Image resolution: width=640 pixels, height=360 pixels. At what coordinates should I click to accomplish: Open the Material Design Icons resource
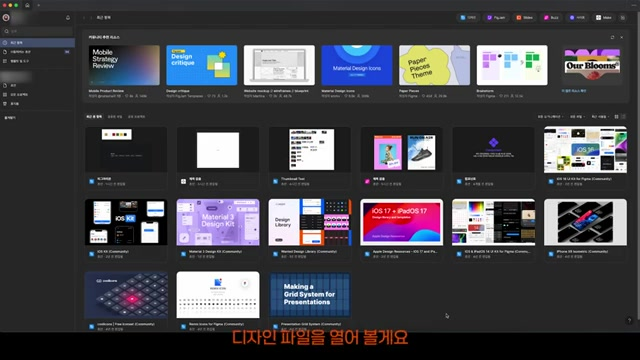point(357,65)
